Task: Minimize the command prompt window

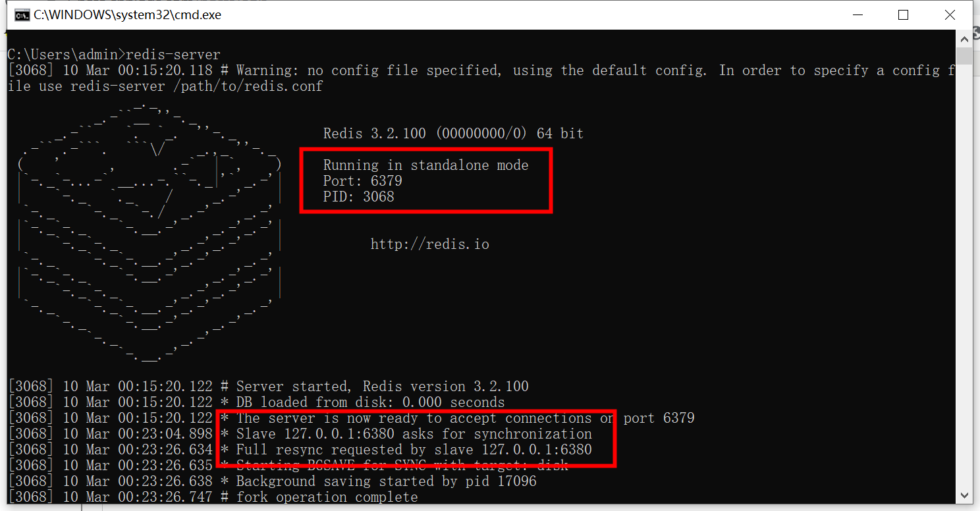Action: pos(857,15)
